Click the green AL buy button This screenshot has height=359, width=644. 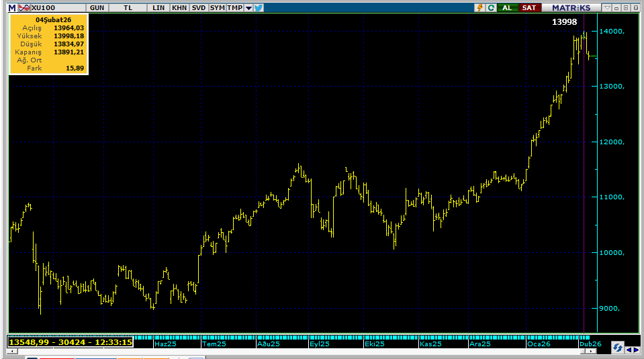508,7
